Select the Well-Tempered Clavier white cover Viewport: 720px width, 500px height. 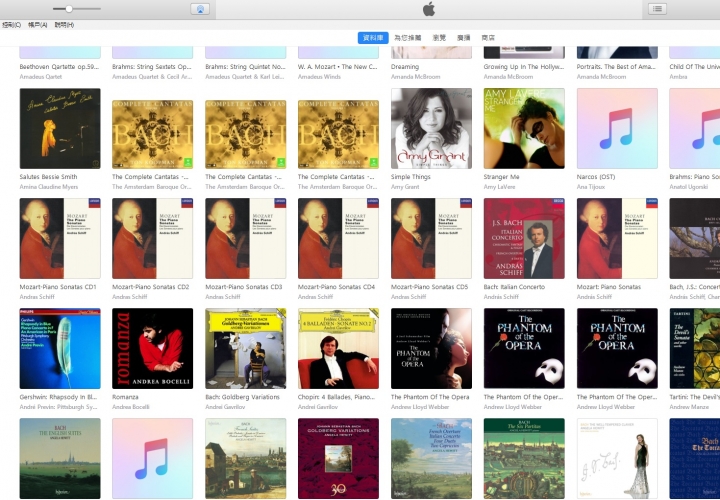[617, 458]
